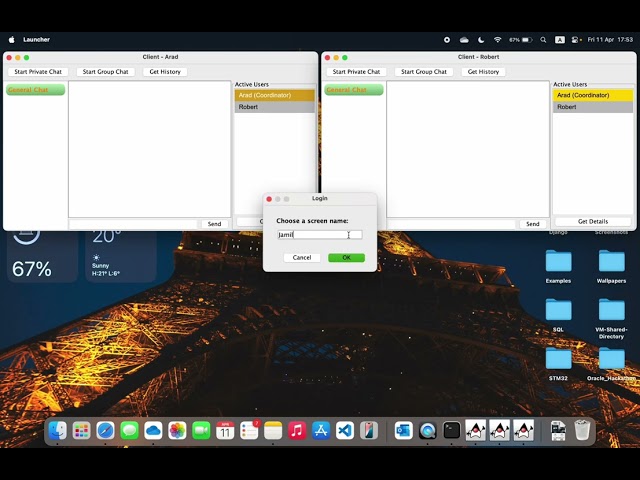Open Terminal from the Dock
This screenshot has width=640, height=480.
[451, 431]
